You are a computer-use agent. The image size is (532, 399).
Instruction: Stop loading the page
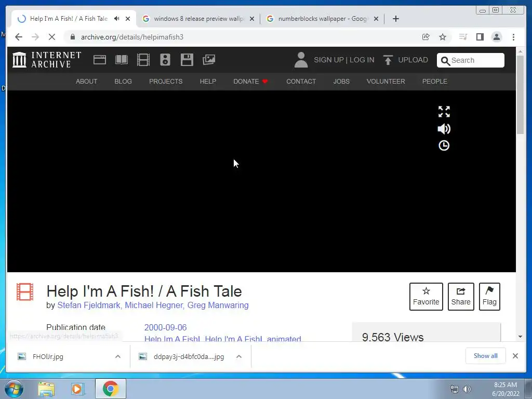pos(52,37)
